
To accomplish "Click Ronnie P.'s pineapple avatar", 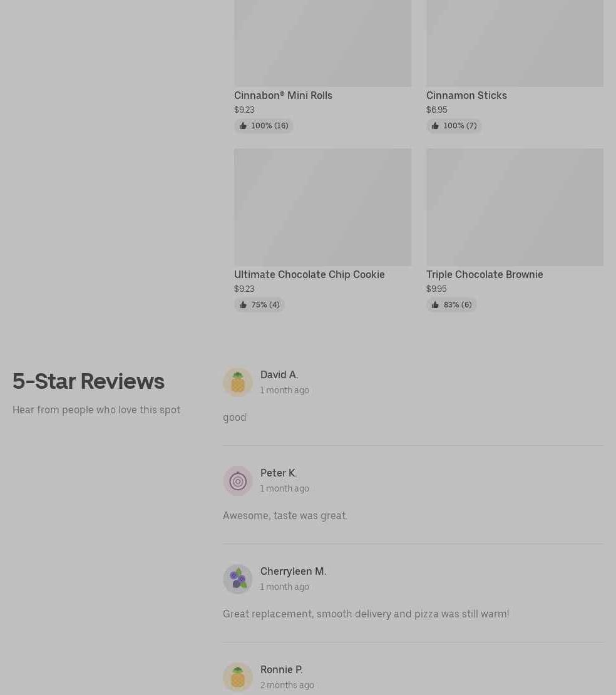I will click(237, 677).
